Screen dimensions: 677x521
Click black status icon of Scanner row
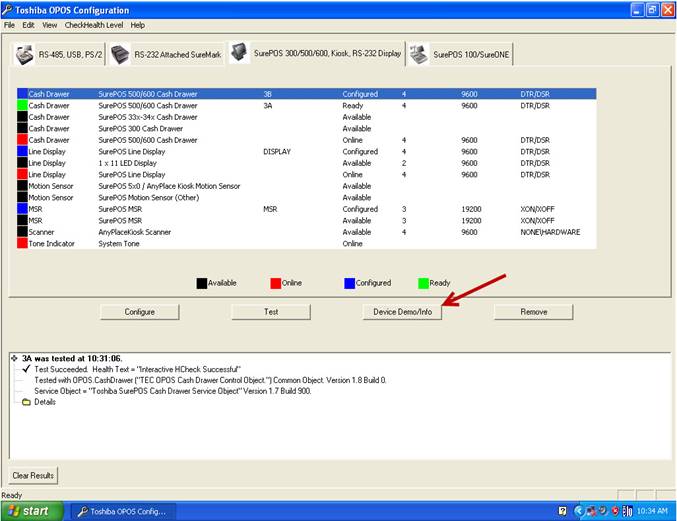pyautogui.click(x=22, y=232)
